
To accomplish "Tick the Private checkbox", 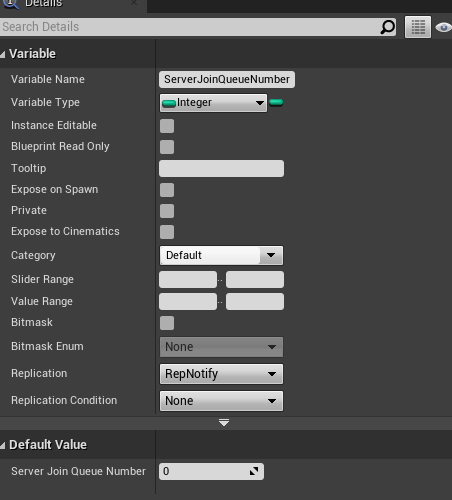I will (x=167, y=211).
